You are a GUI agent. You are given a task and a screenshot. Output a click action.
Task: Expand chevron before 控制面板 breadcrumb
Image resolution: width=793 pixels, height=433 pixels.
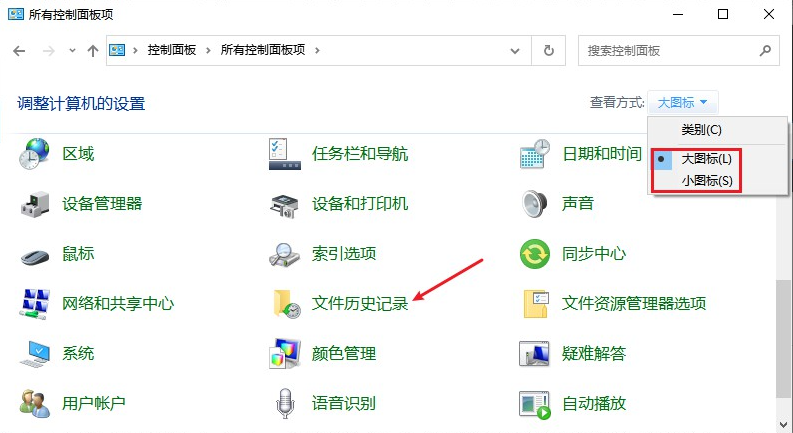[x=135, y=51]
